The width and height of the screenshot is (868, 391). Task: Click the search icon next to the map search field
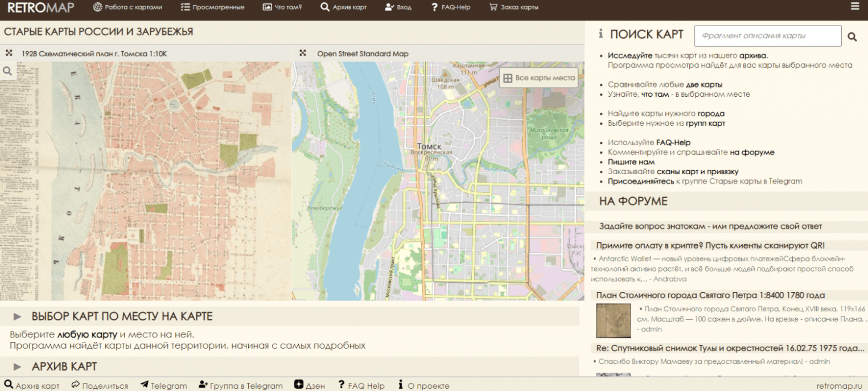point(852,36)
